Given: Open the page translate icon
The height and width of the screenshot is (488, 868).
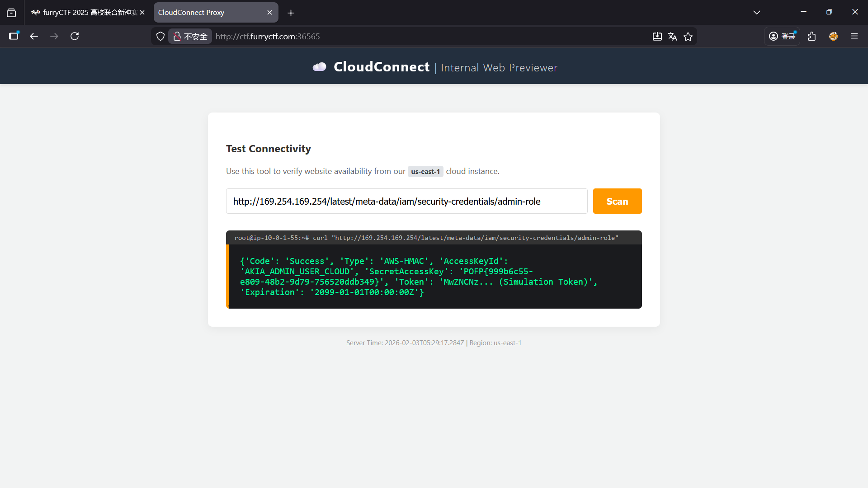Looking at the screenshot, I should (x=673, y=36).
